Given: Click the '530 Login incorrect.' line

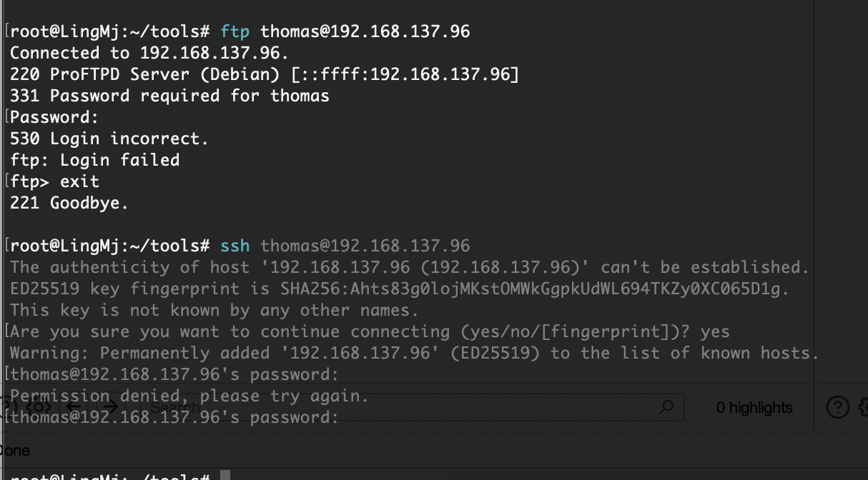Looking at the screenshot, I should 109,139.
